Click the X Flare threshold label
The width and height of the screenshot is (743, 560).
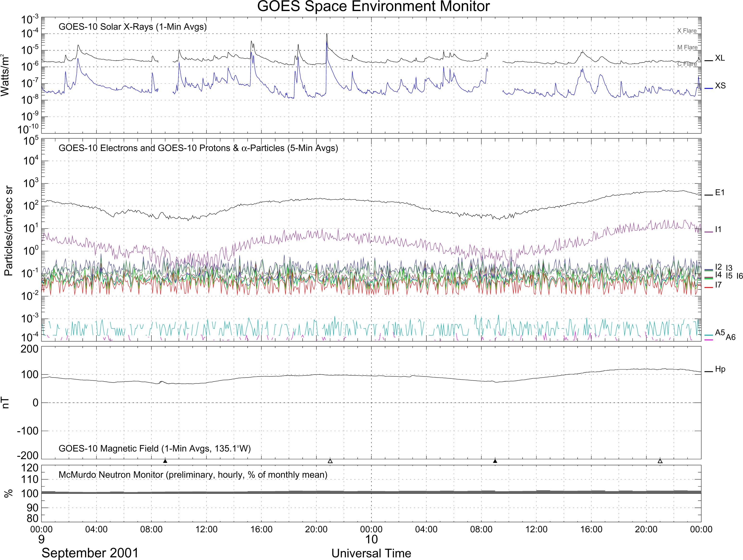[687, 31]
